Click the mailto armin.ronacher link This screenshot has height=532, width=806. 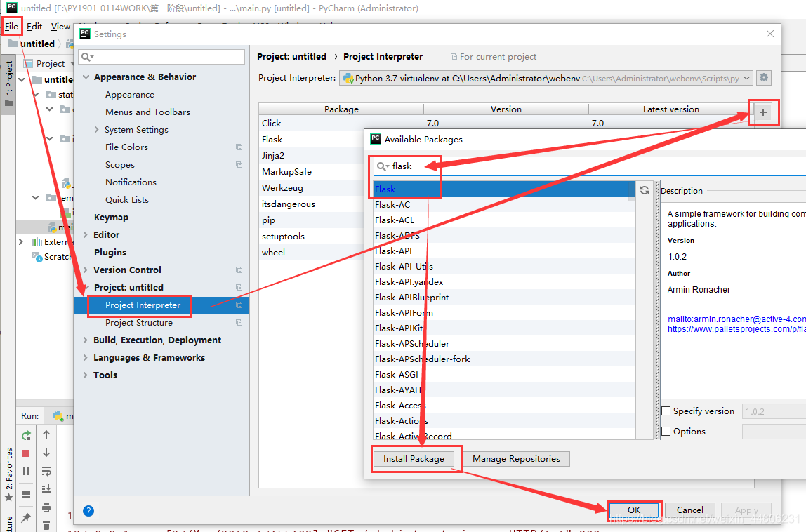736,319
